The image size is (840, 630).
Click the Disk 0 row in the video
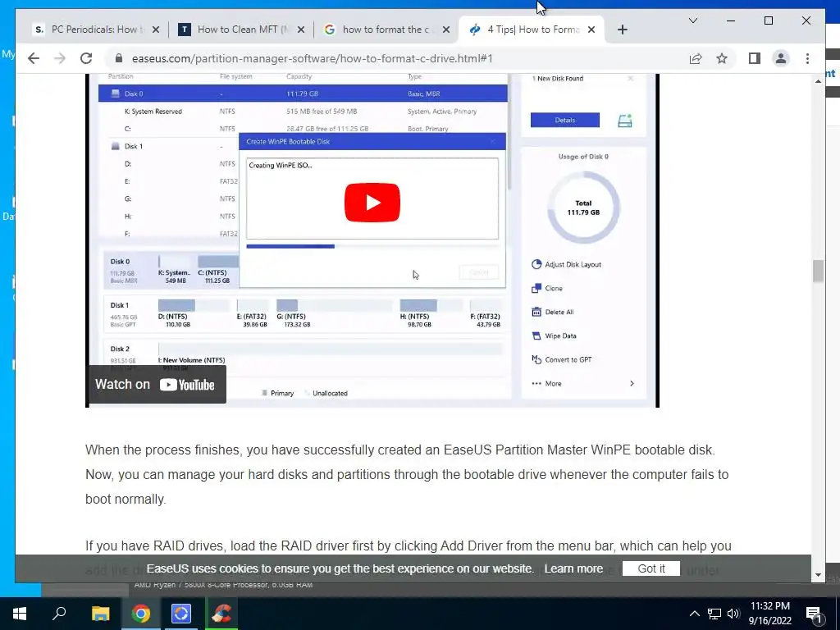pyautogui.click(x=303, y=94)
